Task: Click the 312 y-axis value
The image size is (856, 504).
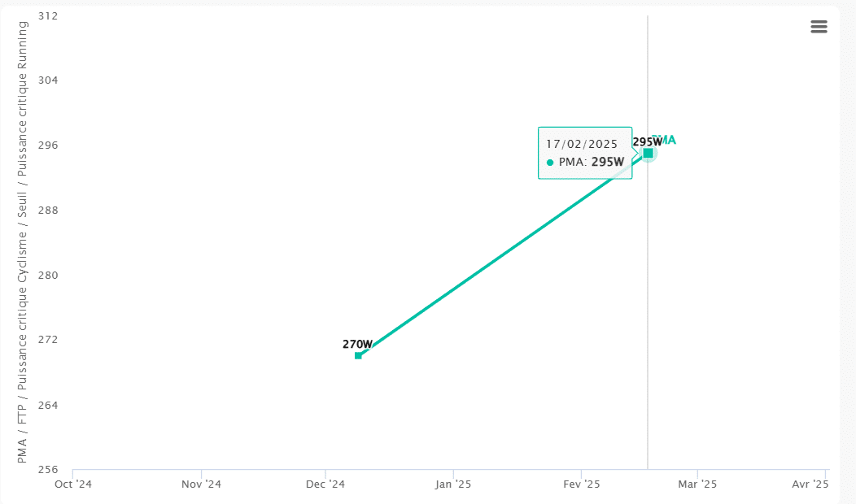Action: 48,16
